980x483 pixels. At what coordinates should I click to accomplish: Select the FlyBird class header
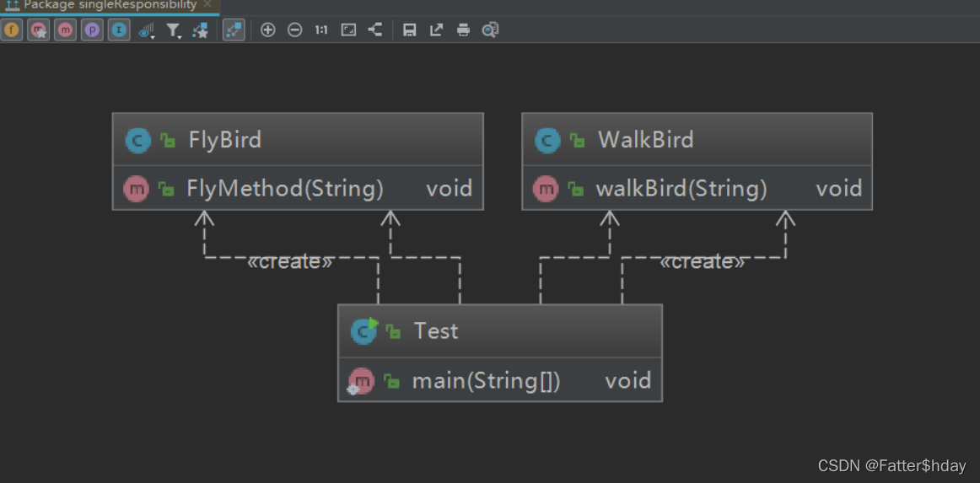pyautogui.click(x=298, y=139)
